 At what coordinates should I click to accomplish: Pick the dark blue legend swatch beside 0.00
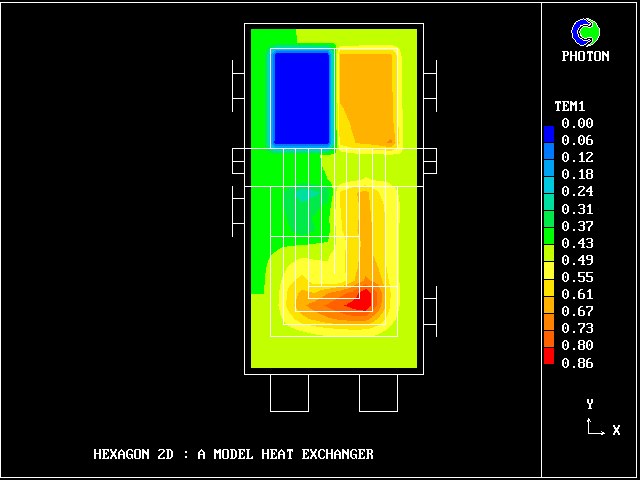tap(548, 131)
